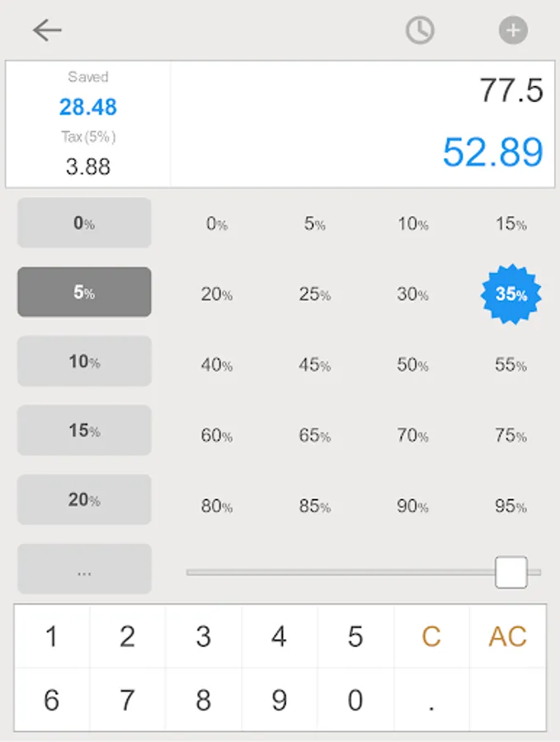Pick the 20% tax rate button

[x=84, y=500]
